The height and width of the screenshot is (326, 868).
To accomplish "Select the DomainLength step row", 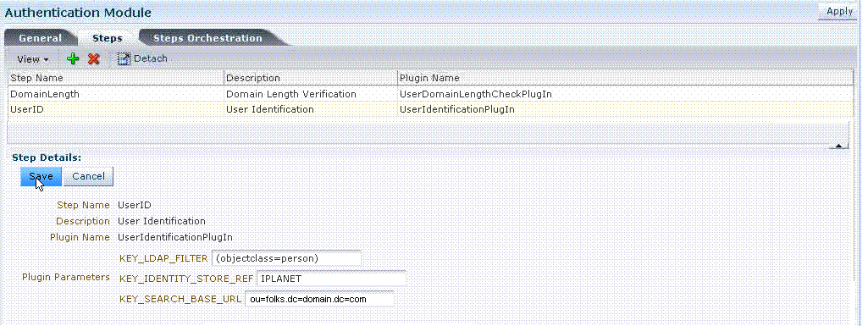I will click(x=431, y=94).
